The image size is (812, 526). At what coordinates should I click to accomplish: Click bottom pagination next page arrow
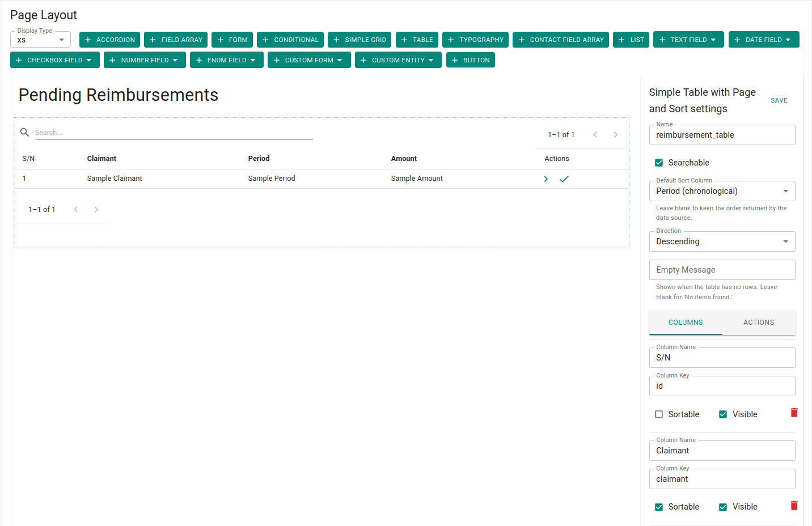(x=96, y=210)
